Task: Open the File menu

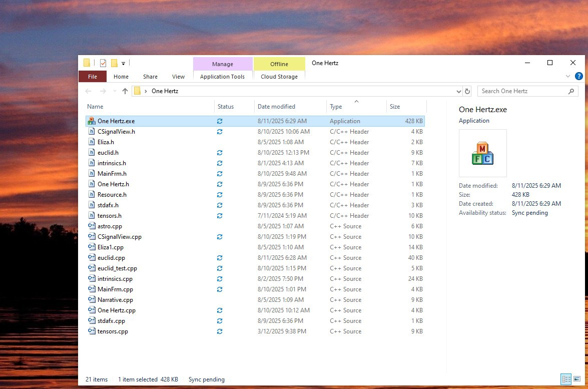Action: (x=93, y=77)
